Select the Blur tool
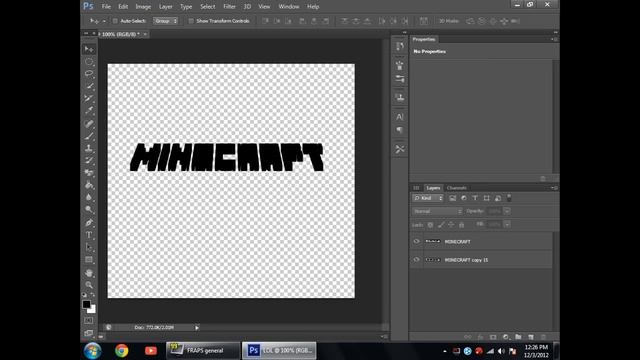This screenshot has width=640, height=360. 89,197
